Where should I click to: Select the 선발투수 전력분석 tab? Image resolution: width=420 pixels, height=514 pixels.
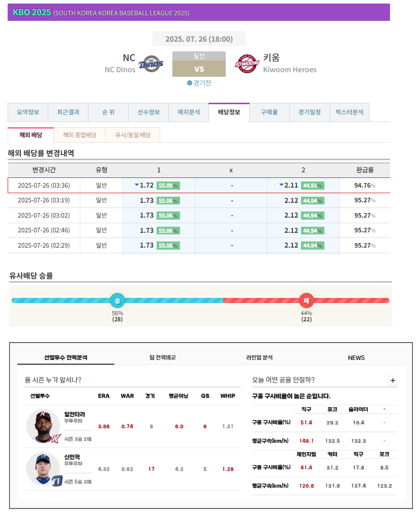pyautogui.click(x=66, y=357)
